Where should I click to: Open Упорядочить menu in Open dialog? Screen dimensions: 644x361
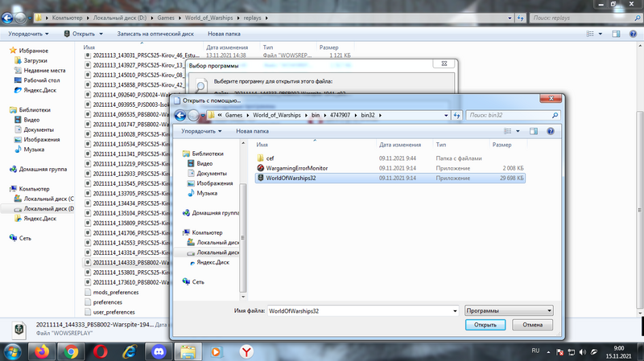tap(201, 131)
